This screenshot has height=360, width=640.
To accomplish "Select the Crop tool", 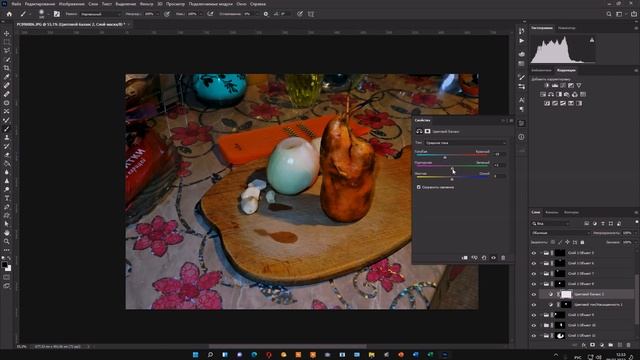I will [x=7, y=68].
